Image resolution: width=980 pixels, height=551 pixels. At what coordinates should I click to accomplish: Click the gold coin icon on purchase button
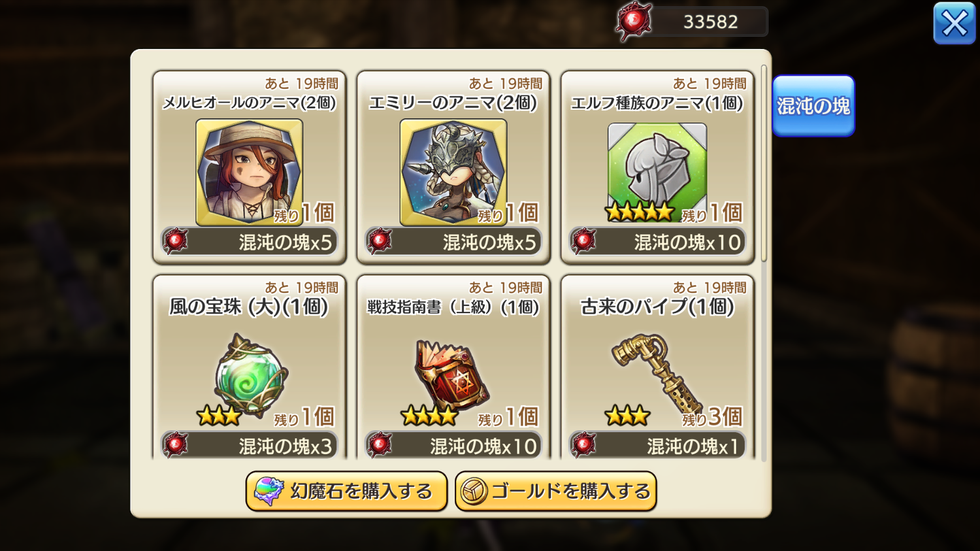pos(474,492)
